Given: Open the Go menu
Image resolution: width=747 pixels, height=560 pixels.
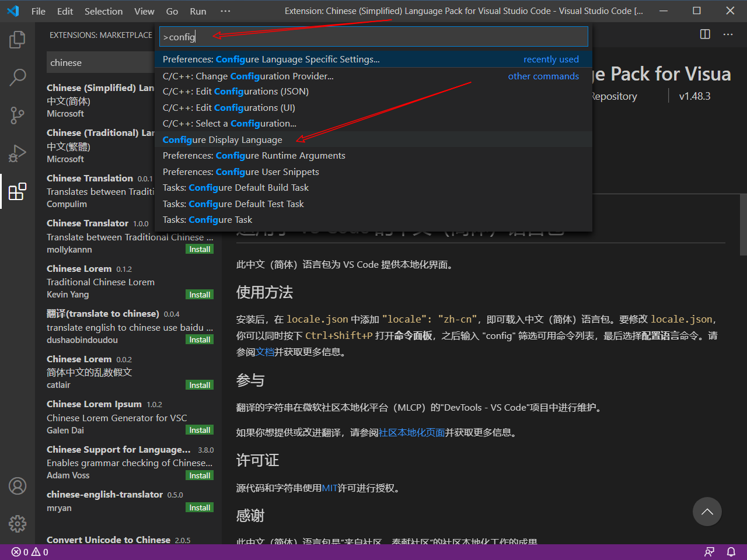Looking at the screenshot, I should coord(172,11).
